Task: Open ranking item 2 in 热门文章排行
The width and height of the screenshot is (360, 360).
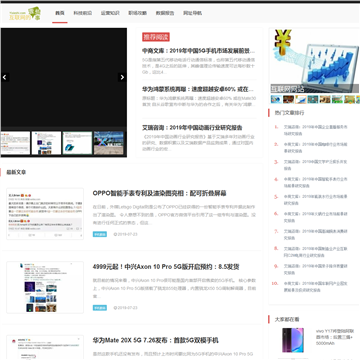Action: click(x=315, y=148)
